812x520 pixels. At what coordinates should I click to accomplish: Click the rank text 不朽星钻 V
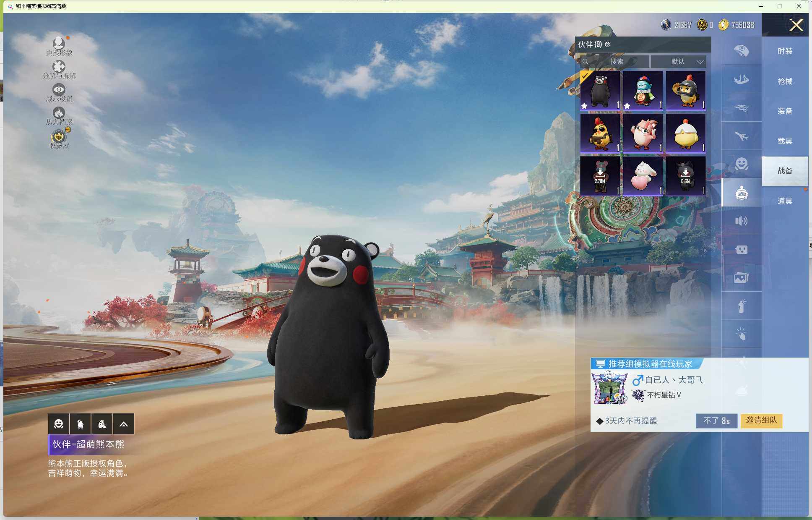[664, 395]
